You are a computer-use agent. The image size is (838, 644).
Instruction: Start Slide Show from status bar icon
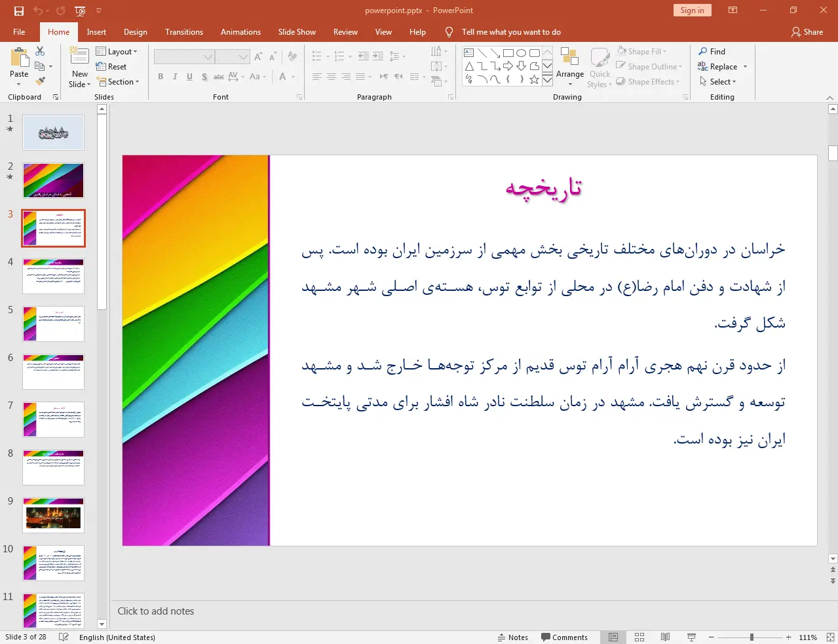691,637
